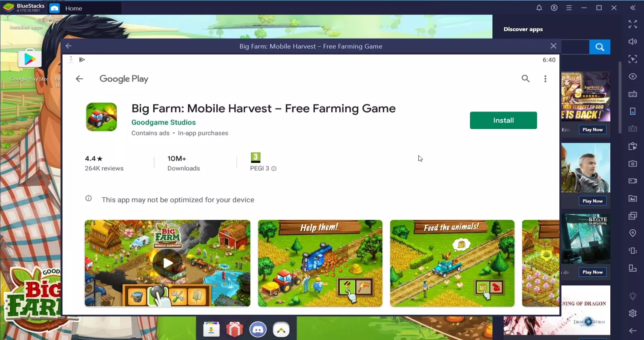Open the Discord icon in dock
Screen dimensions: 644x340
click(x=258, y=330)
